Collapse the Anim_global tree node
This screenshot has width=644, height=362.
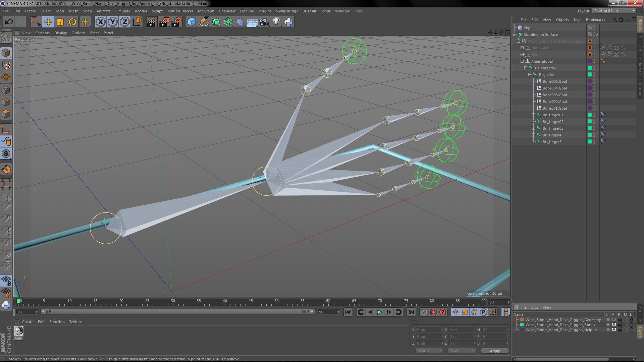[x=522, y=61]
